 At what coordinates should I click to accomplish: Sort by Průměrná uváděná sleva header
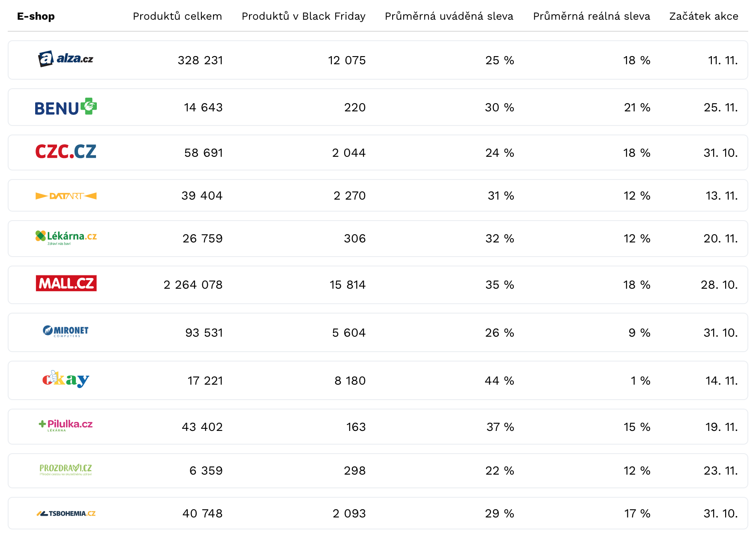click(x=449, y=16)
